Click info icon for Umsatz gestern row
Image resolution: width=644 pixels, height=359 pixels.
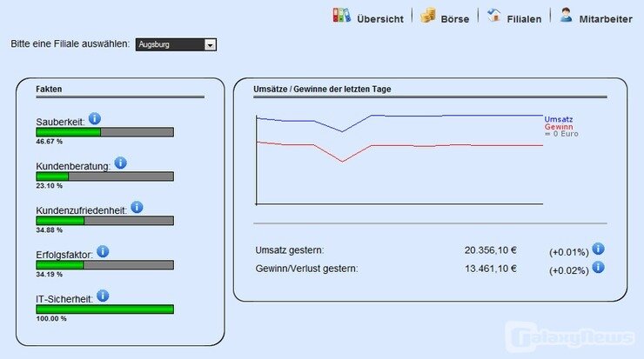point(598,249)
